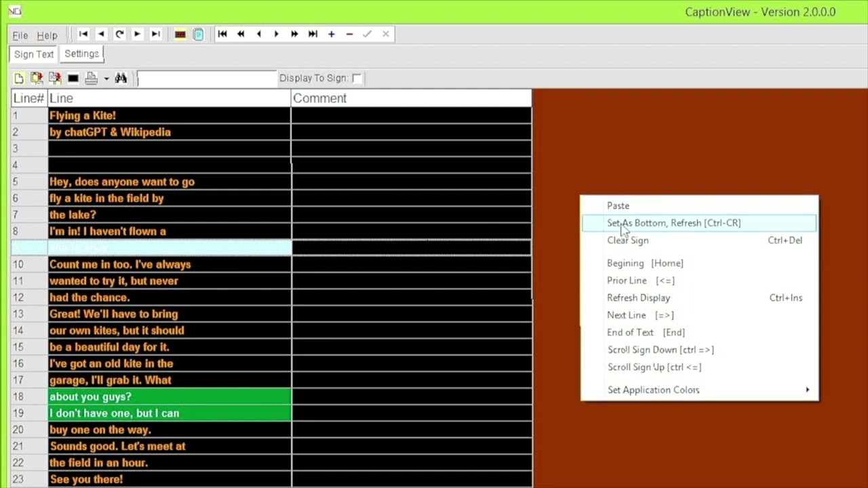Select line 'the lake?'
The height and width of the screenshot is (488, 868).
click(x=169, y=215)
